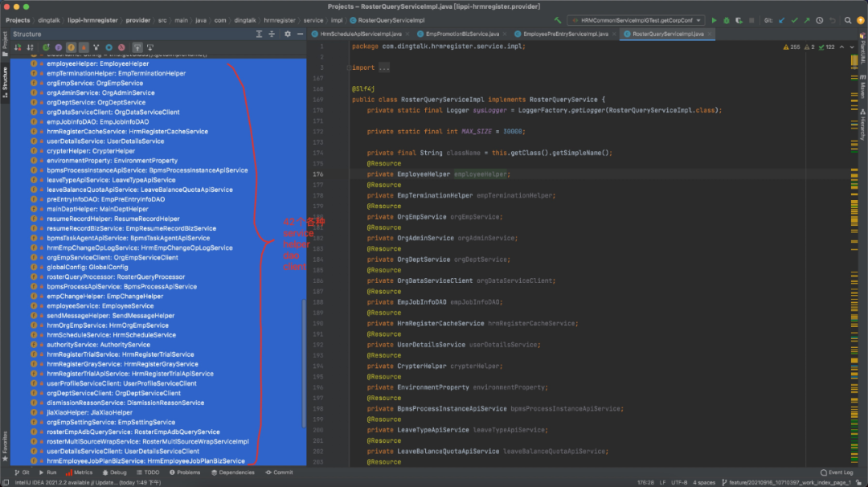Click editor error stripe marker bar
This screenshot has width=868, height=487.
tap(854, 260)
